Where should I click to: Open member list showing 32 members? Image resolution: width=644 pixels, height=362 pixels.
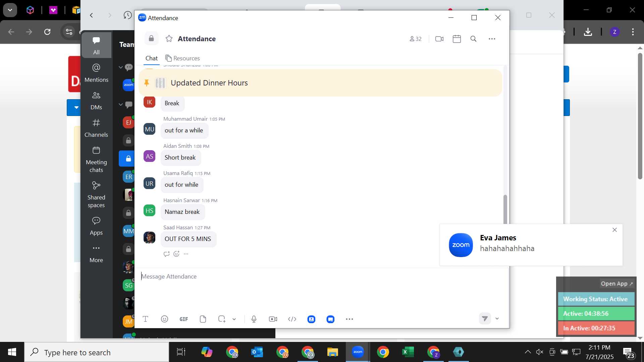click(x=415, y=39)
